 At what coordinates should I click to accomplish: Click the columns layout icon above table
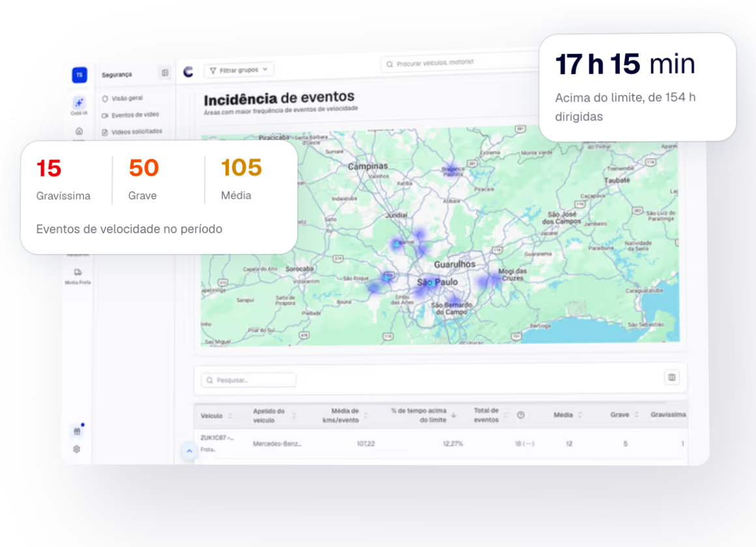[672, 377]
